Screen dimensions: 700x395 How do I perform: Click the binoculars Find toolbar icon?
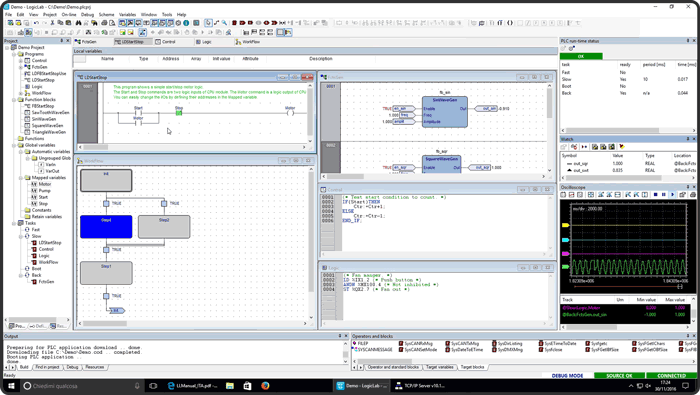[79, 23]
